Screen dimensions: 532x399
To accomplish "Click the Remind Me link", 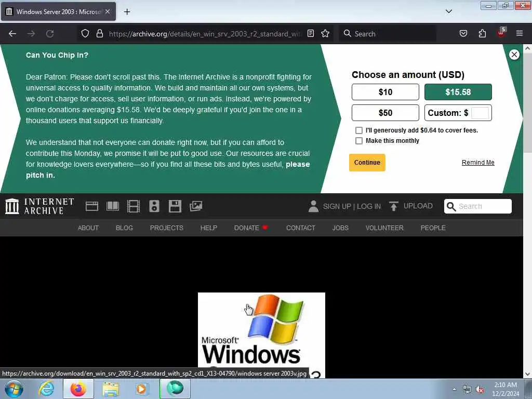I will click(478, 163).
